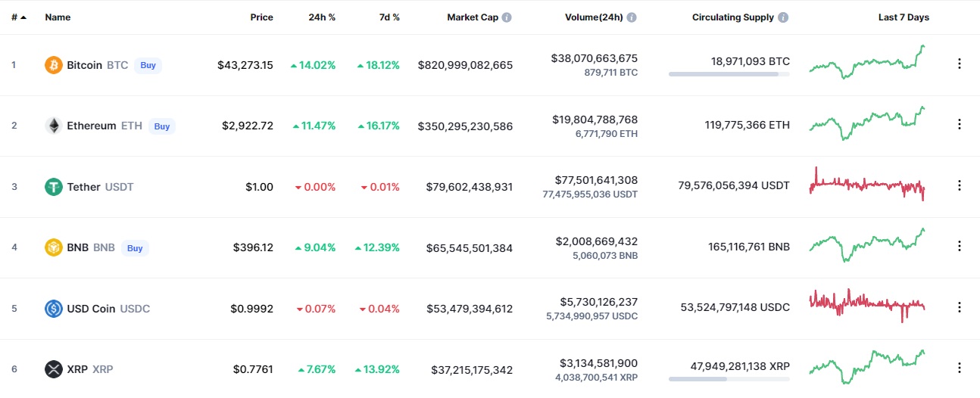Click the Bitcoin coin logo icon

53,65
